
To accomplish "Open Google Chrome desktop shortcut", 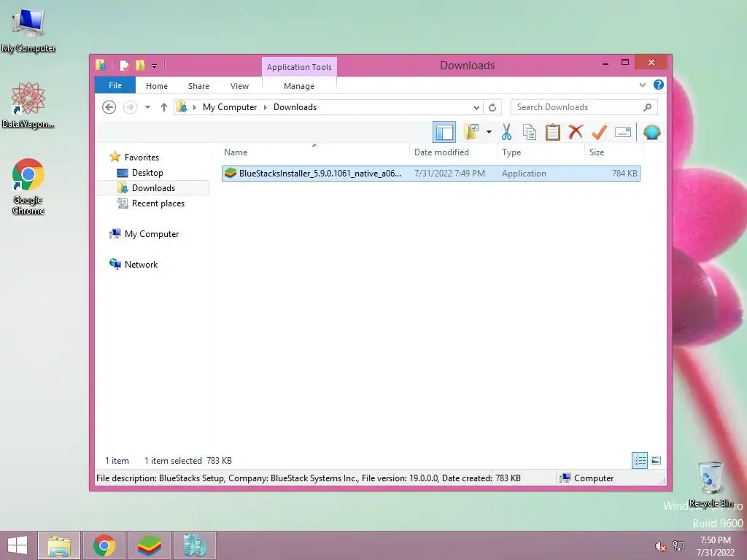I will [x=28, y=186].
